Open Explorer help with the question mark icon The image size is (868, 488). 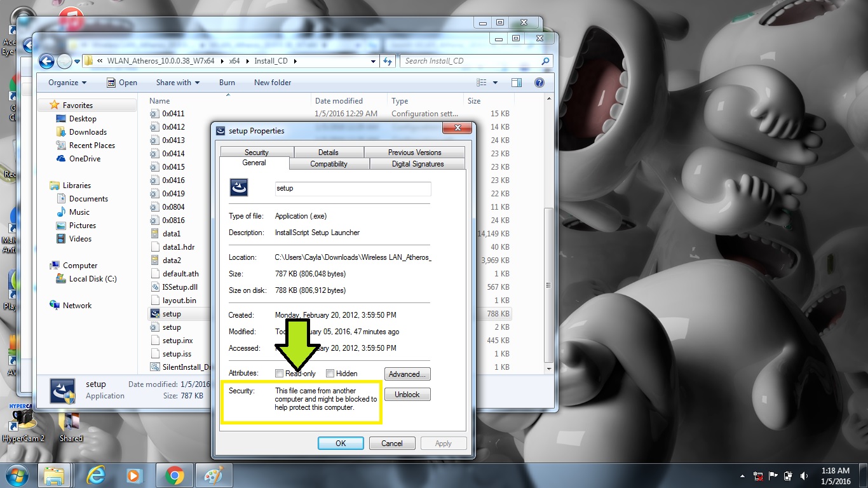(x=539, y=83)
